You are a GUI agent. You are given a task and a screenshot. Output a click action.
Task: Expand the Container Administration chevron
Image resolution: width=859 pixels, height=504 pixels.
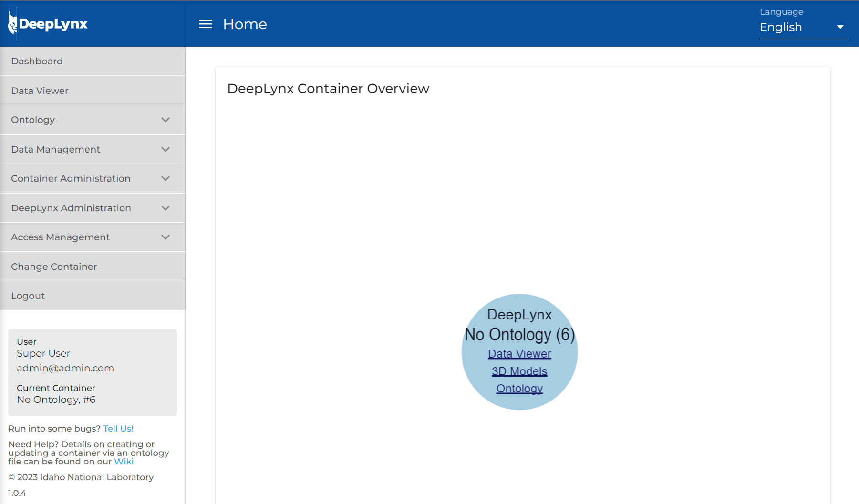pyautogui.click(x=166, y=178)
